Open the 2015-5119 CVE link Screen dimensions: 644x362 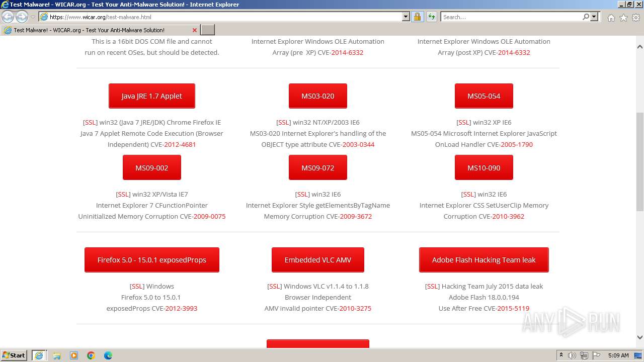tap(513, 308)
